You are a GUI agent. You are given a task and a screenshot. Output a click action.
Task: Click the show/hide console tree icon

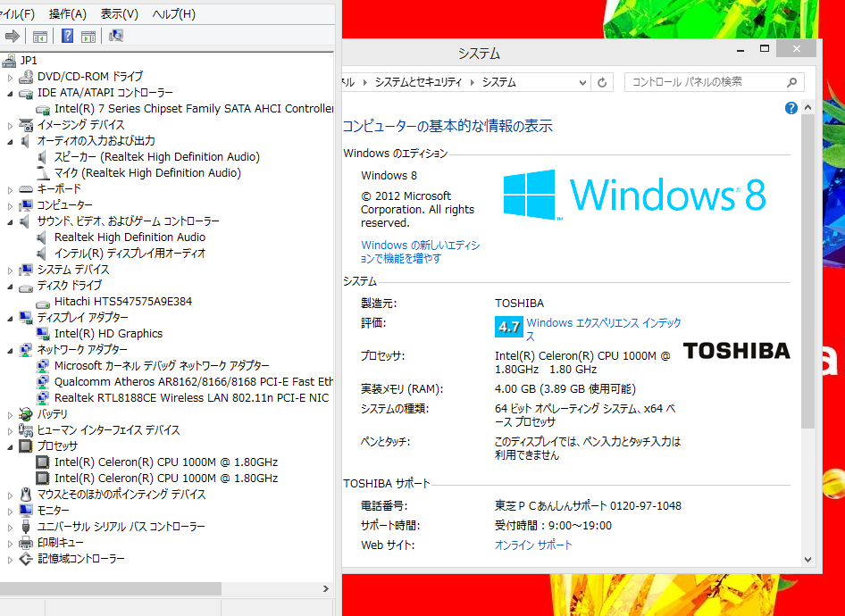click(x=40, y=36)
